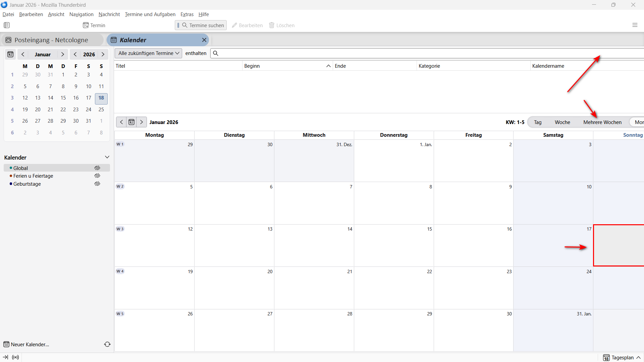
Task: Open the hamburger application menu
Action: click(635, 25)
